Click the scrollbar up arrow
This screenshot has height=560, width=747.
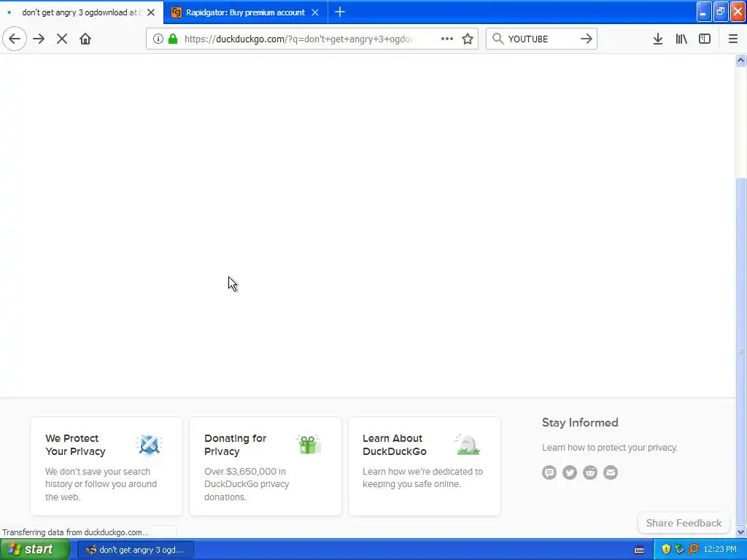point(741,60)
